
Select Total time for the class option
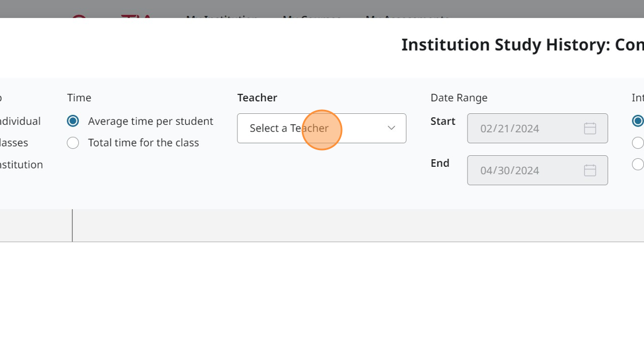(x=73, y=143)
